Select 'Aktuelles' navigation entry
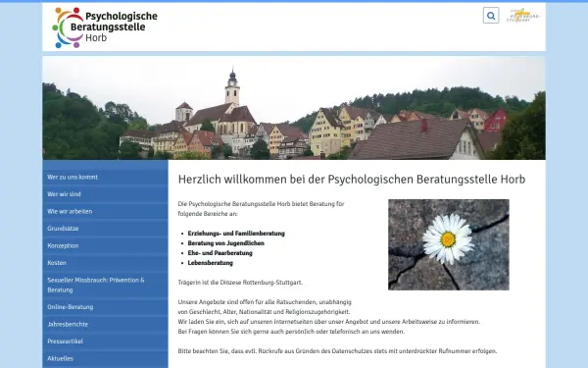 (x=106, y=358)
